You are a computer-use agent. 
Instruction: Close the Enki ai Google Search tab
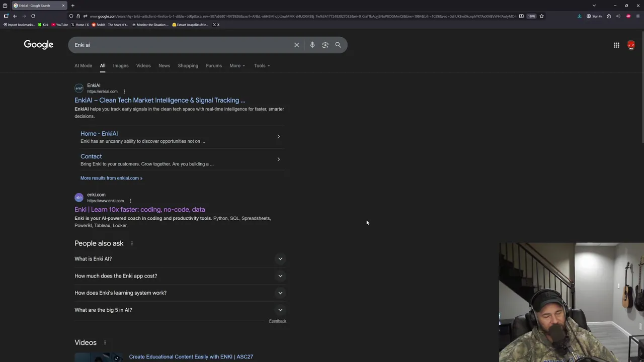click(63, 6)
